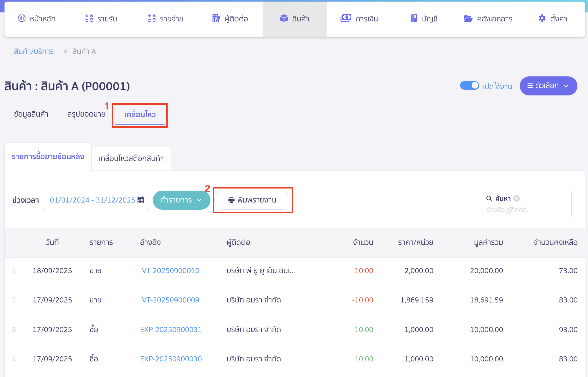Click the การเงิน money icon
Viewport: 588px width, 377px height.
tap(346, 18)
